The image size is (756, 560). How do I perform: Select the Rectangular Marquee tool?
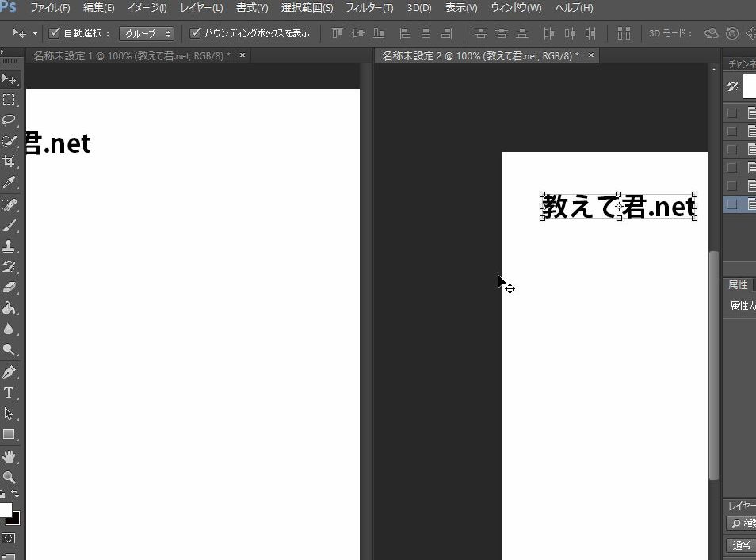pos(9,100)
